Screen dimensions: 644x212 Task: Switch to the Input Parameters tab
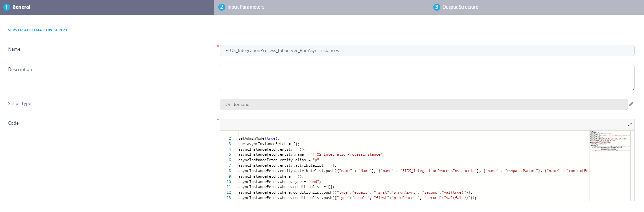click(246, 7)
